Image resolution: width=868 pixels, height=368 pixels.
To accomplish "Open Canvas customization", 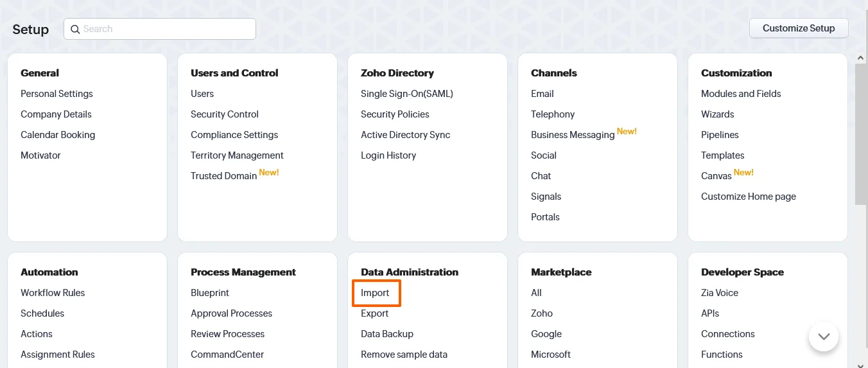I will pos(716,176).
